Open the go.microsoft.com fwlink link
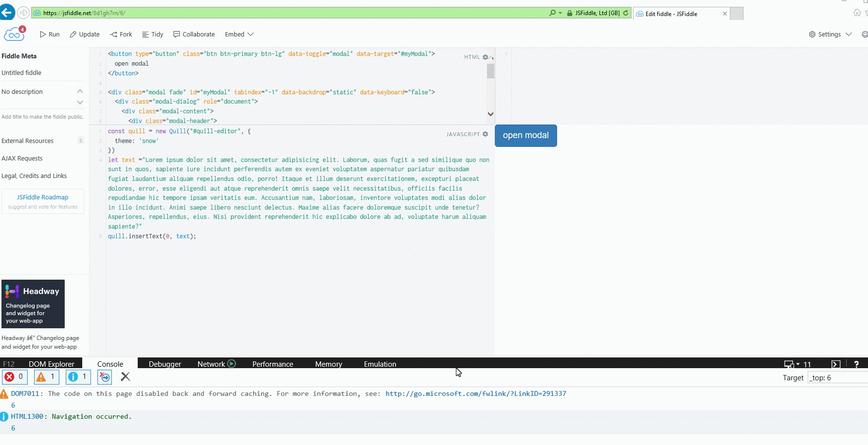This screenshot has width=868, height=445. point(475,393)
